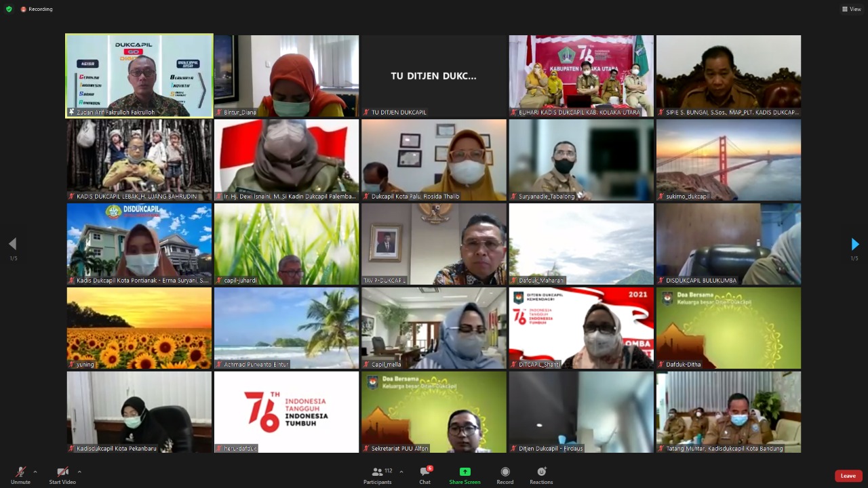
Task: Click the red Leave button
Action: click(848, 476)
